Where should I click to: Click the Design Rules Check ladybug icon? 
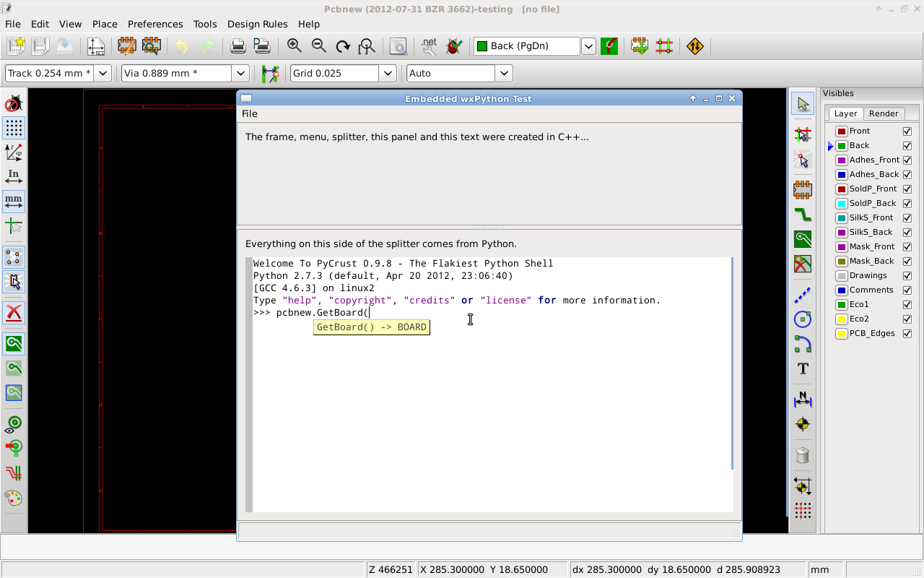pos(453,46)
